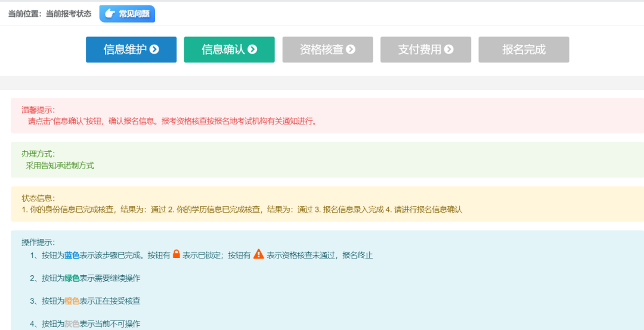Screen dimensions: 644x330
Task: Open the 常见问题 FAQ button
Action: (127, 14)
